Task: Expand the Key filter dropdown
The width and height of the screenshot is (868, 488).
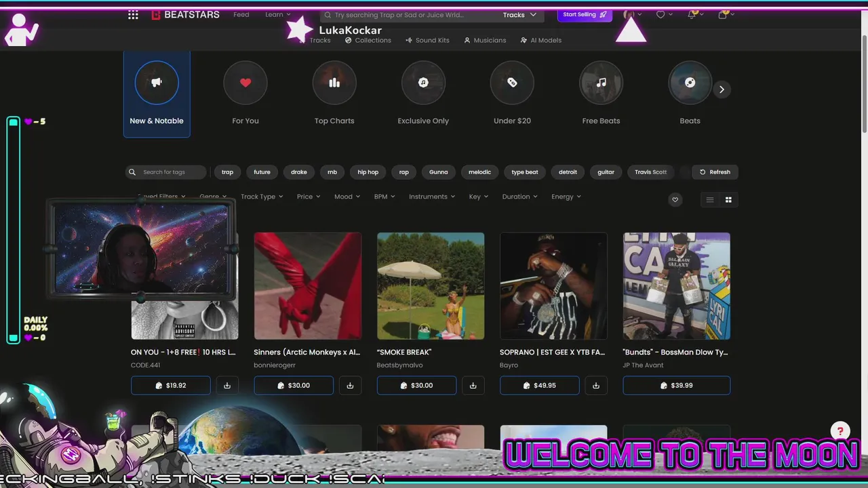Action: tap(479, 197)
